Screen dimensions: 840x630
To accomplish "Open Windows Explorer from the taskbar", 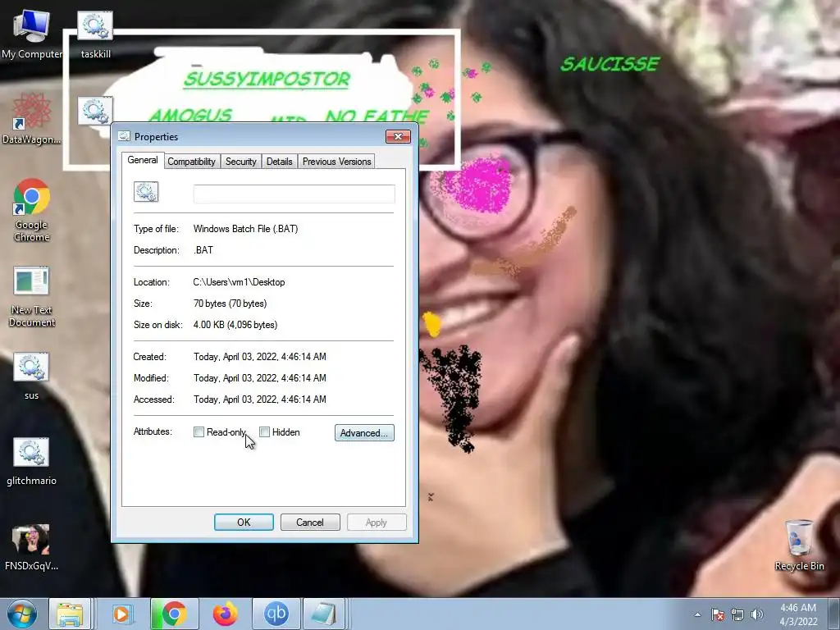I will click(x=70, y=614).
